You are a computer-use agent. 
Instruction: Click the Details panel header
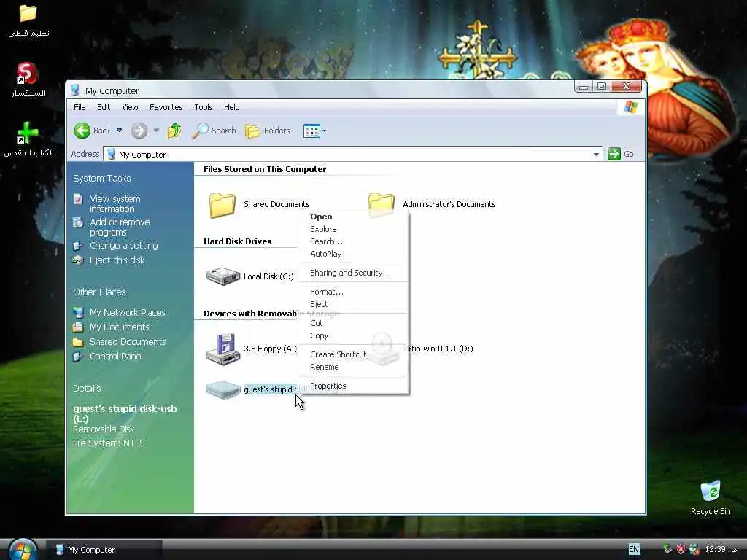[x=87, y=389]
